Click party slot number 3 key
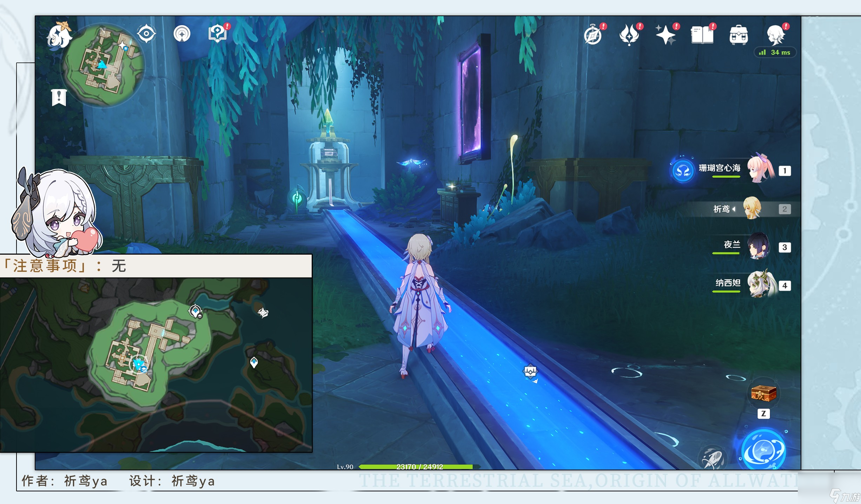Viewport: 861px width, 504px height. coord(785,247)
